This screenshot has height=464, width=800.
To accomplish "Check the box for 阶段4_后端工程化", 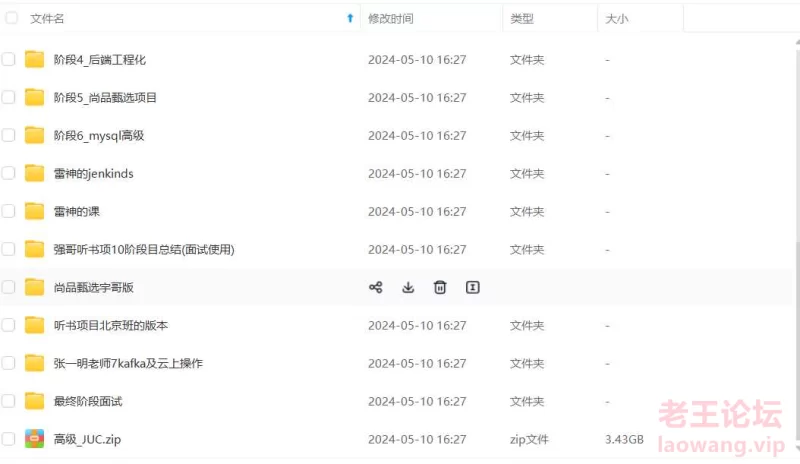I will [8, 59].
